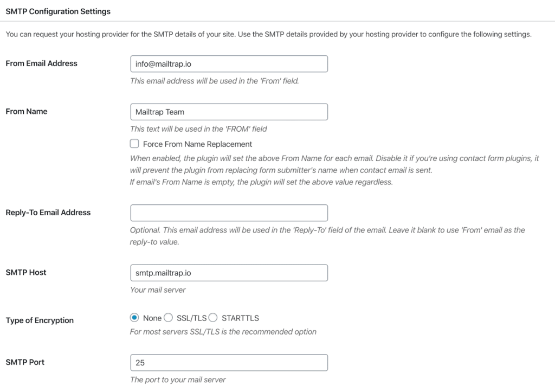The height and width of the screenshot is (392, 555).
Task: Click the From Name input showing Mailtrap Team
Action: tap(229, 112)
